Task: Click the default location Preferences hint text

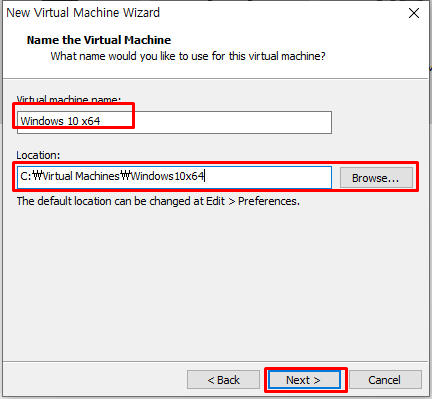Action: (158, 201)
